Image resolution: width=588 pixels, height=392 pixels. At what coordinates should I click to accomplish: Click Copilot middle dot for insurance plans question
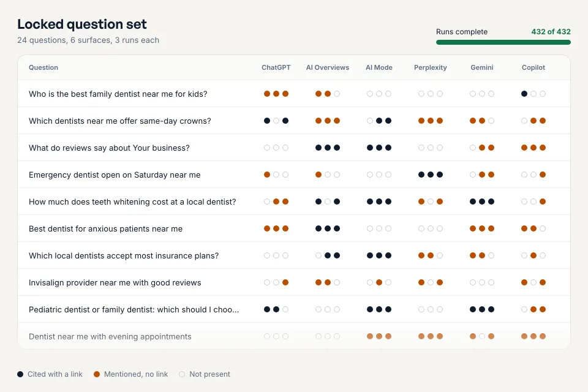coord(533,255)
